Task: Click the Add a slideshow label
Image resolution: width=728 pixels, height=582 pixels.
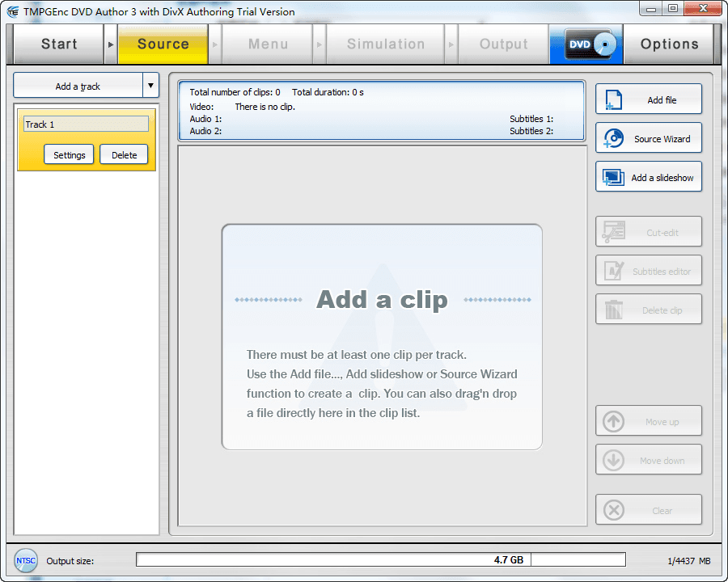Action: (662, 178)
